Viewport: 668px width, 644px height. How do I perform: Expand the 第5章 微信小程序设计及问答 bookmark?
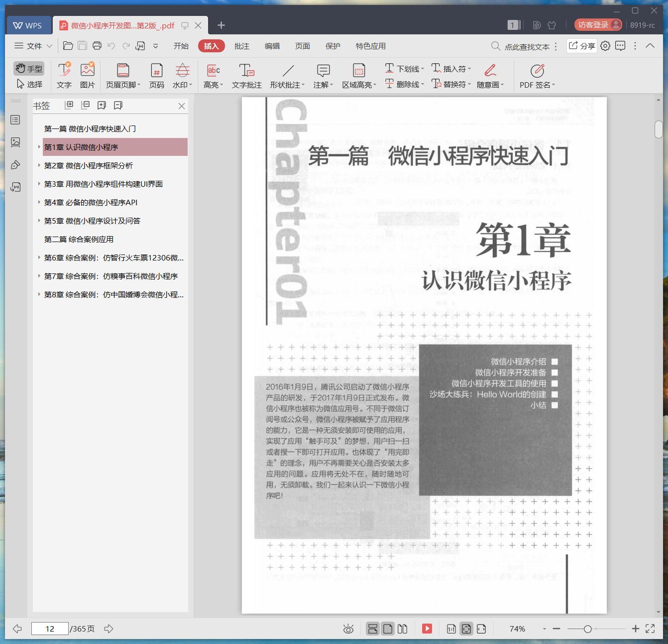39,221
